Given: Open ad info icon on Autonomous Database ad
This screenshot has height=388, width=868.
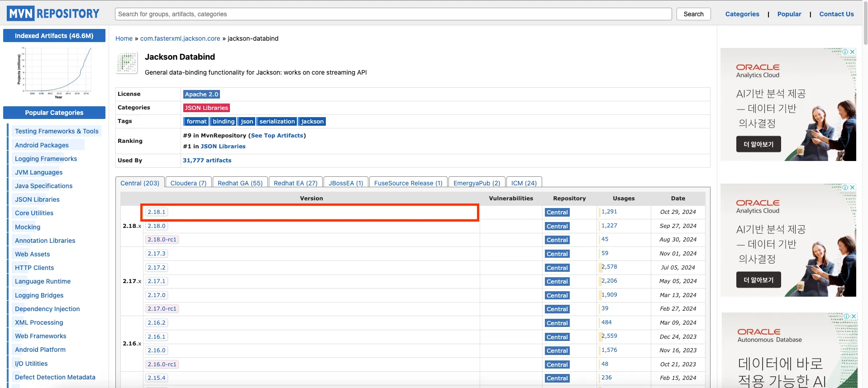Looking at the screenshot, I should (846, 316).
